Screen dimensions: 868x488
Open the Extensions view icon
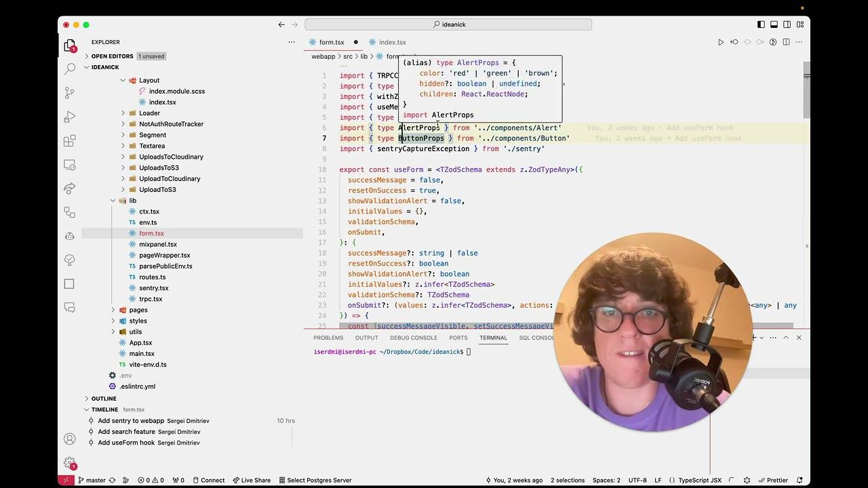pos(69,141)
